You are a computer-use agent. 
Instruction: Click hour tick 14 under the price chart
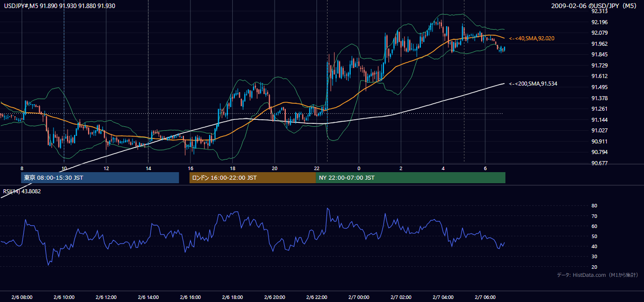(x=148, y=168)
